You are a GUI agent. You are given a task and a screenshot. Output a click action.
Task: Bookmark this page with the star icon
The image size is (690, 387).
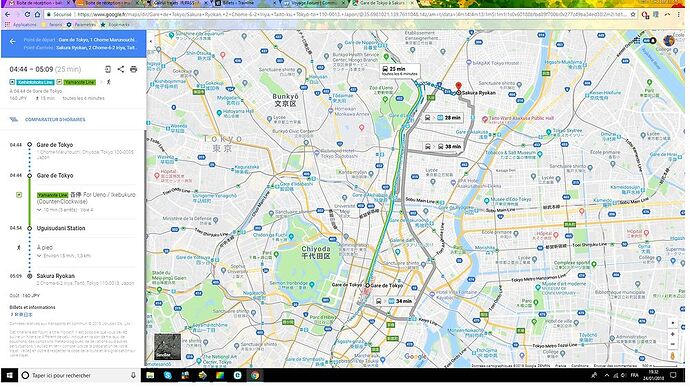(633, 15)
